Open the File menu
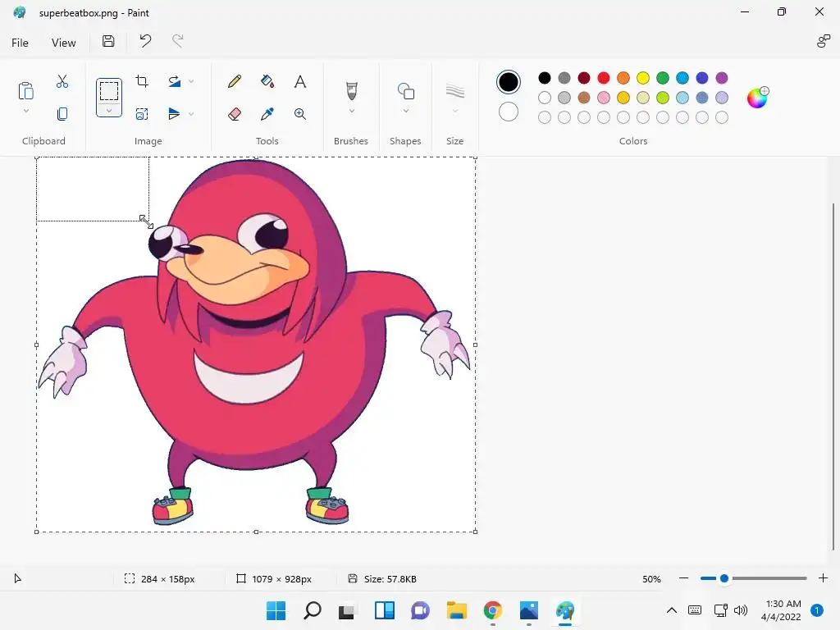The image size is (840, 630). click(20, 43)
